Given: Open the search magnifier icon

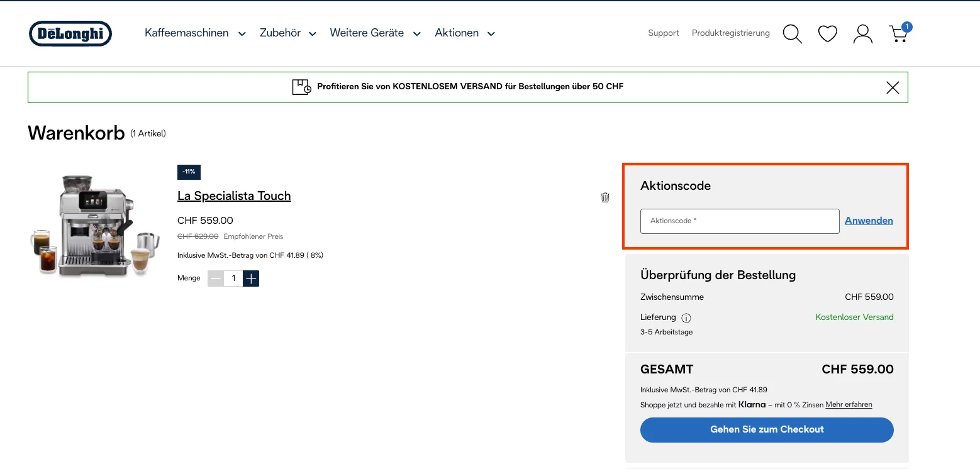Looking at the screenshot, I should 792,33.
